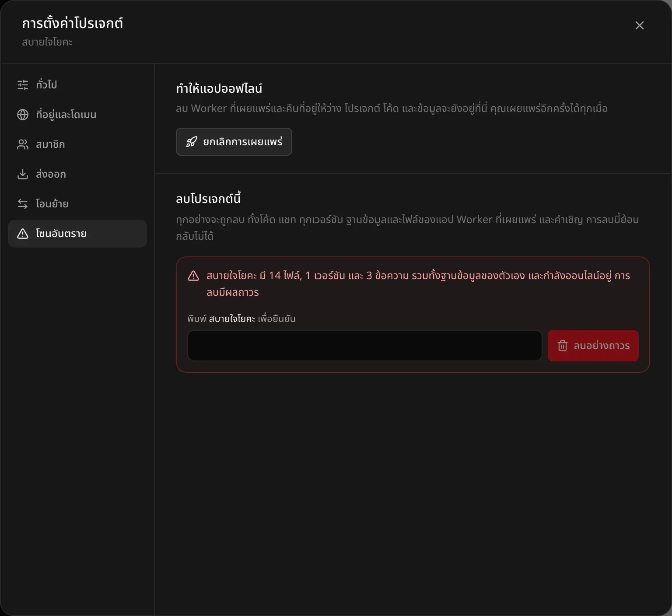This screenshot has height=616, width=672.
Task: Open the ทั่วไป settings tab
Action: [77, 84]
